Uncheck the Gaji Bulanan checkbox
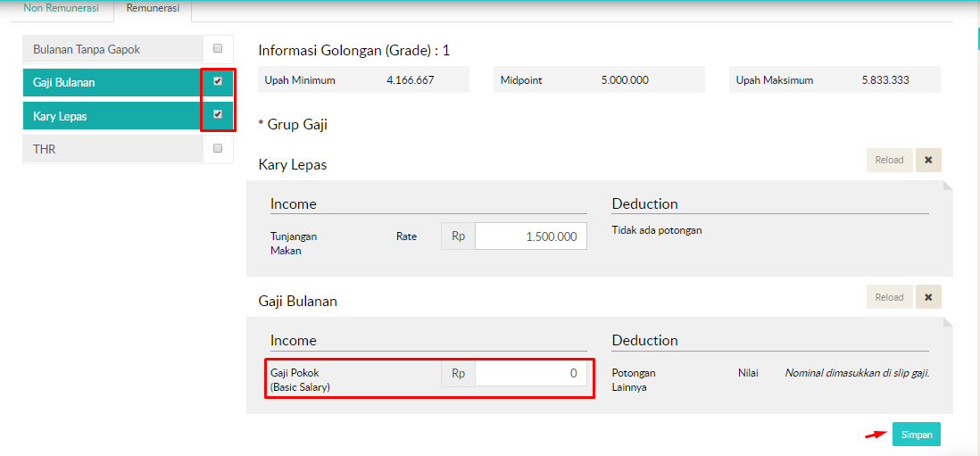 (218, 81)
